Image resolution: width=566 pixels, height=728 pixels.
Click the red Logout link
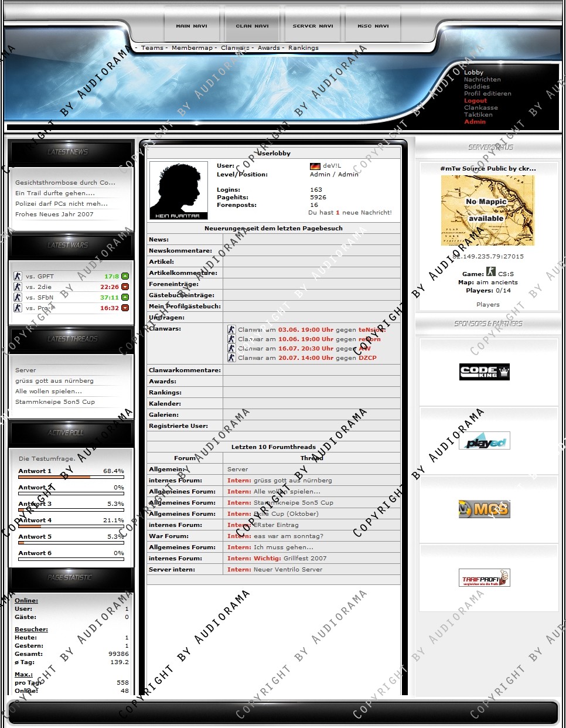(x=475, y=101)
